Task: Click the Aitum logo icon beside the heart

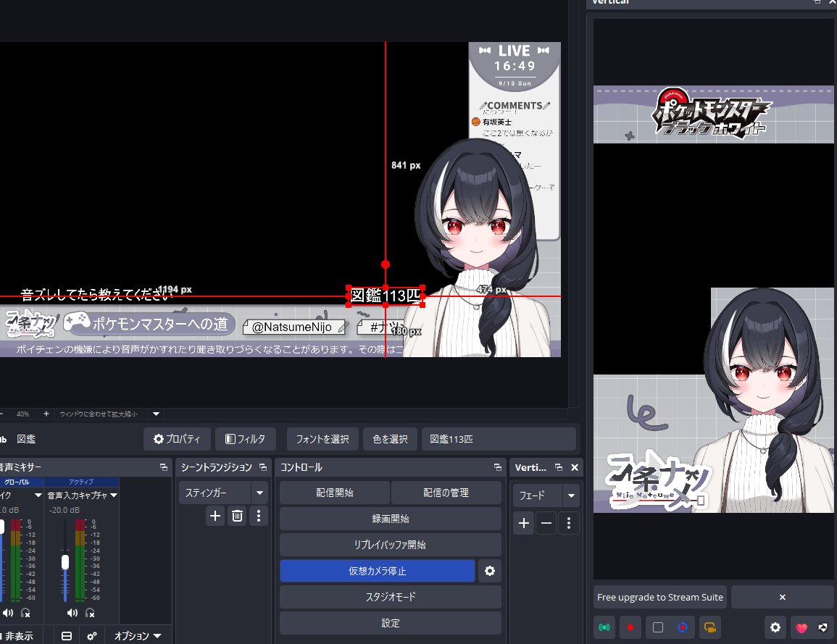Action: [823, 627]
